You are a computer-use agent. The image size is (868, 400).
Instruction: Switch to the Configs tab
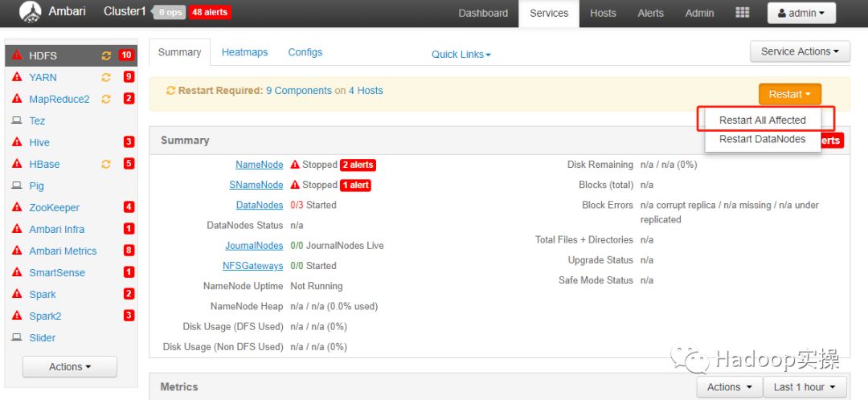[x=305, y=52]
